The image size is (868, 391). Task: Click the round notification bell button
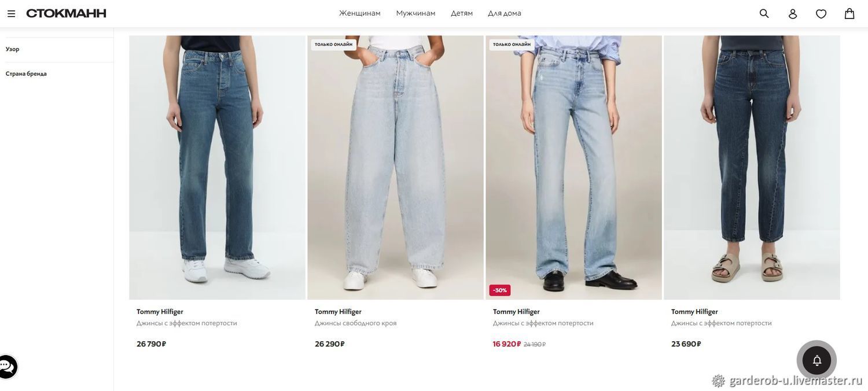(816, 360)
